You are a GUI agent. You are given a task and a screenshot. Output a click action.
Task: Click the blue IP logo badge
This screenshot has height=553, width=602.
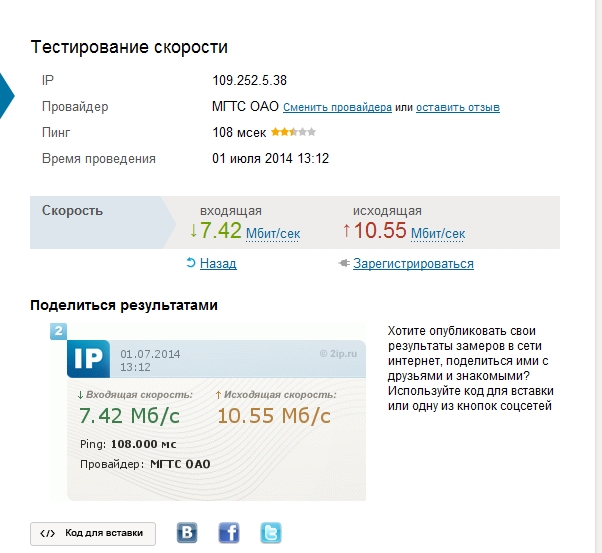tap(88, 359)
